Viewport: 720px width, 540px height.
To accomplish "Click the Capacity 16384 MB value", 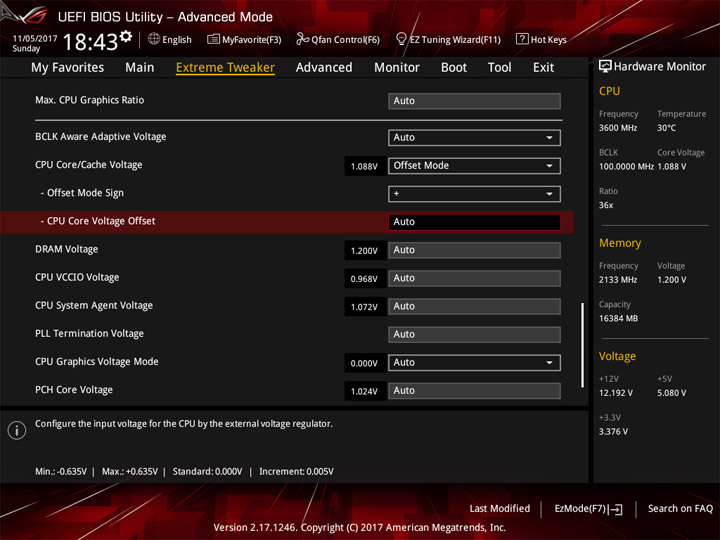I will (619, 318).
